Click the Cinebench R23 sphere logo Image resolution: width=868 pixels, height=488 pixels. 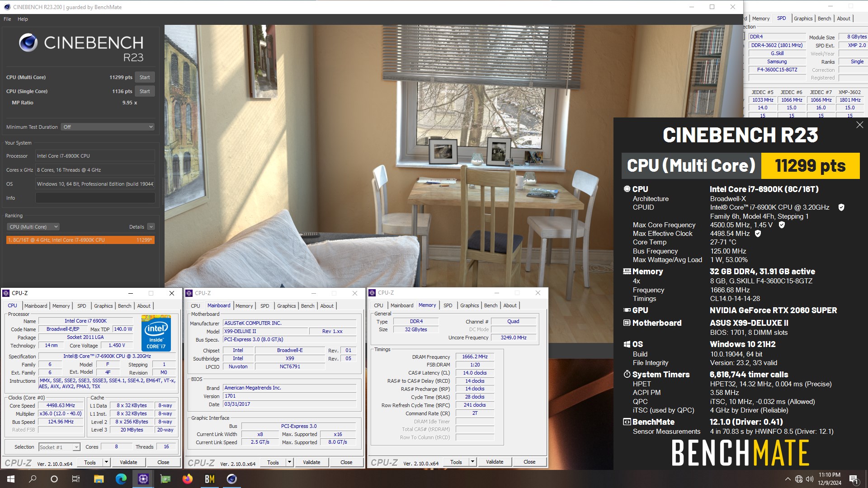tap(28, 42)
